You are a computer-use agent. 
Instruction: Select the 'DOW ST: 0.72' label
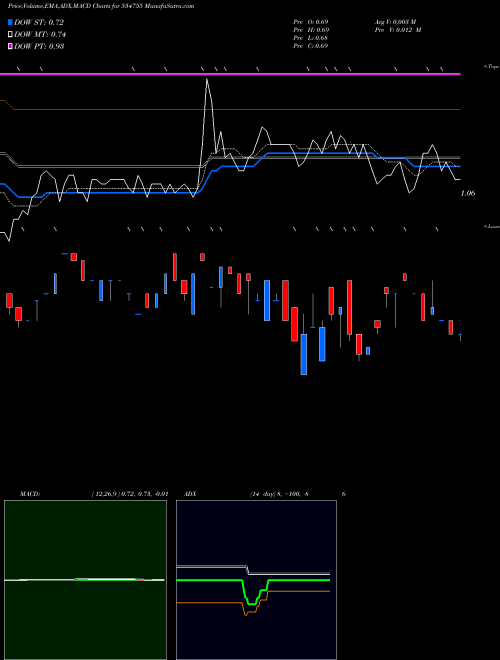click(x=39, y=22)
